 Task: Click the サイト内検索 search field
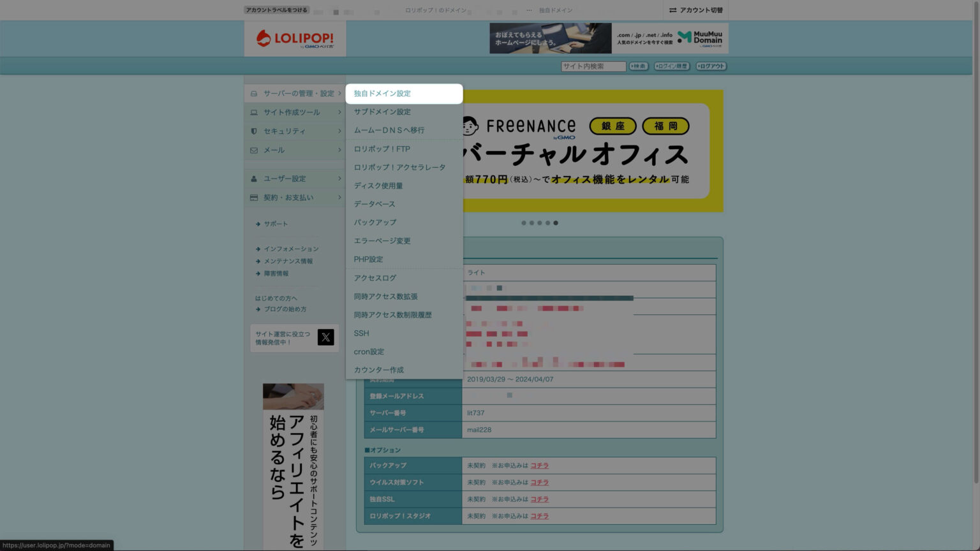point(592,66)
